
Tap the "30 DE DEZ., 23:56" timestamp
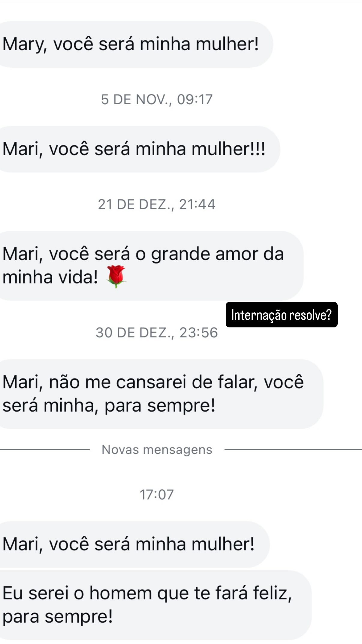[157, 333]
